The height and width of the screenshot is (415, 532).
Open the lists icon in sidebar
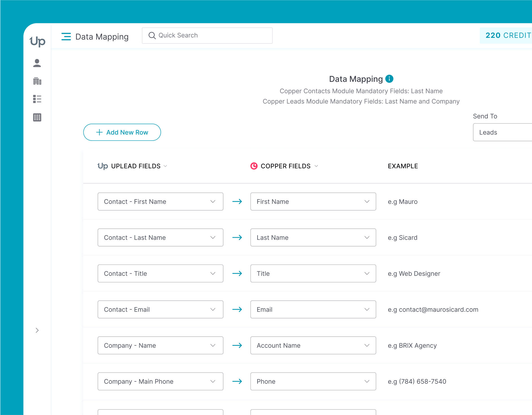[37, 99]
